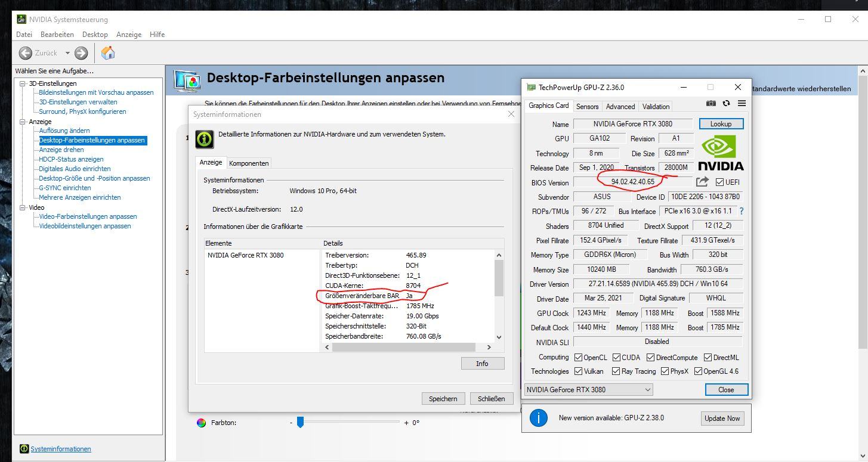Collapse 3D-Einstellungen tree node

[23, 83]
